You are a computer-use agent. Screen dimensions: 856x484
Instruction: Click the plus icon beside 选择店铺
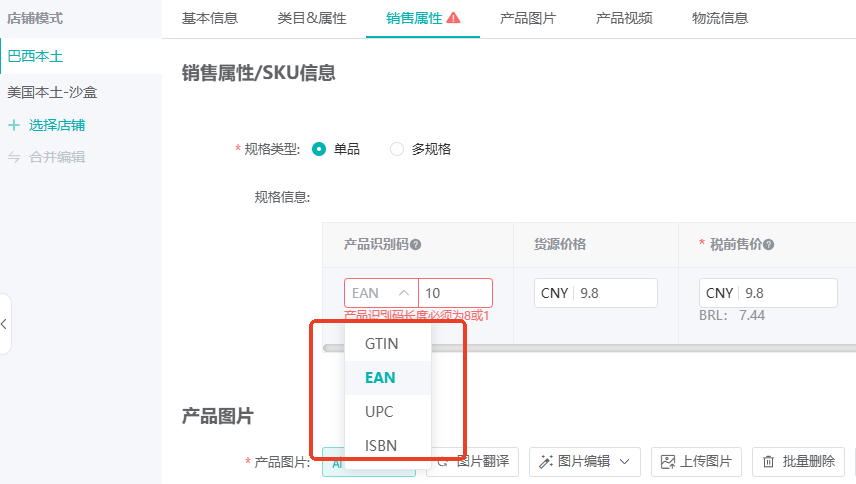[x=14, y=125]
